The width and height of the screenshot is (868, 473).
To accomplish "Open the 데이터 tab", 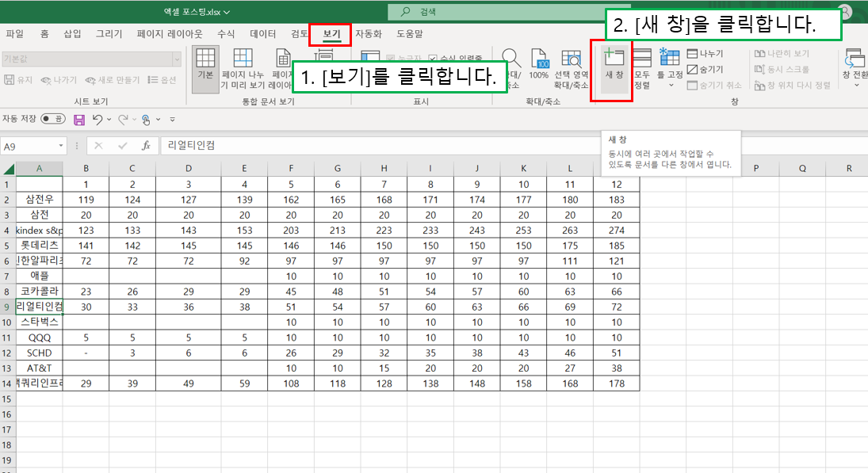I will point(263,34).
